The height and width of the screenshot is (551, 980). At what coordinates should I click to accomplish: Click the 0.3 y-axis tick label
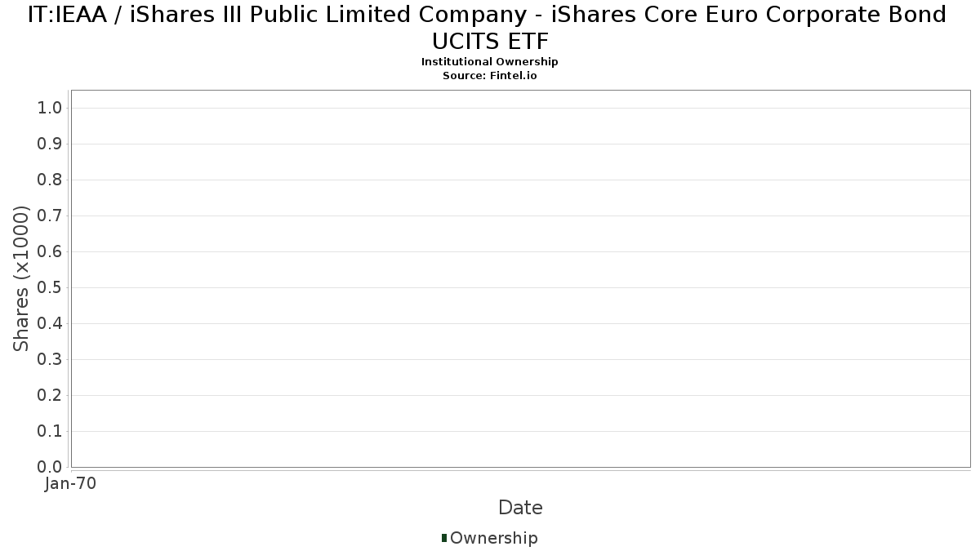coord(50,360)
